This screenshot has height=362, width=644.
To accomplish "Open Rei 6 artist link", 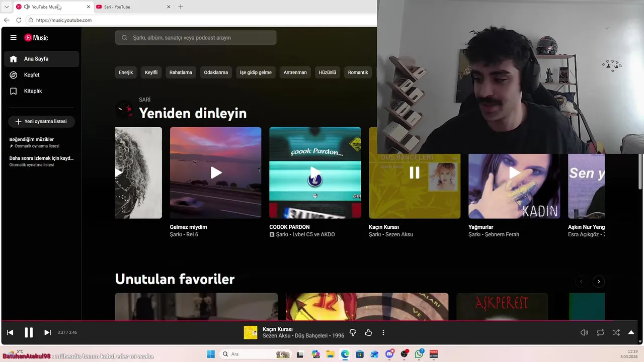I will click(192, 235).
